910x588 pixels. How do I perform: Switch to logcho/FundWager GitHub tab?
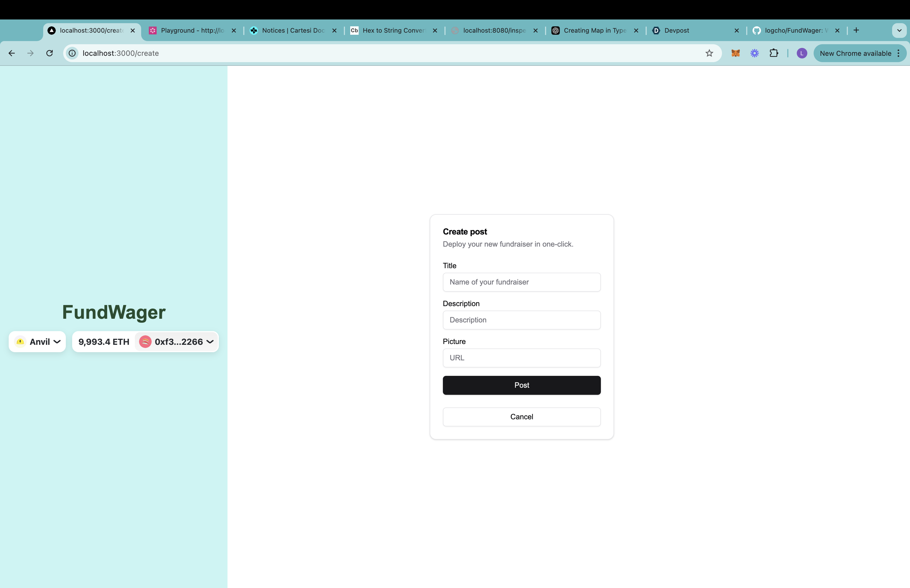pyautogui.click(x=796, y=30)
